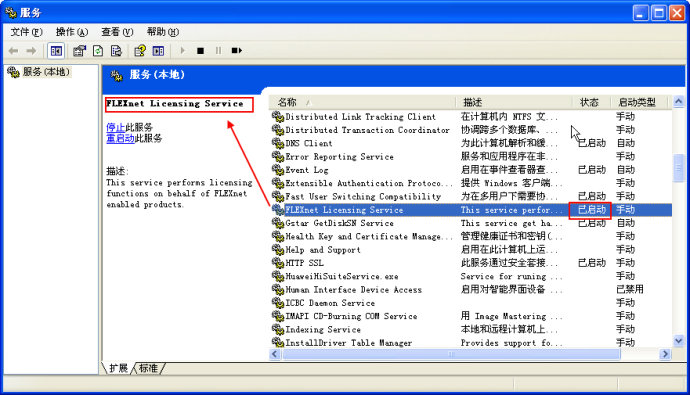The width and height of the screenshot is (690, 395).
Task: Click the Pause Service button
Action: [218, 51]
